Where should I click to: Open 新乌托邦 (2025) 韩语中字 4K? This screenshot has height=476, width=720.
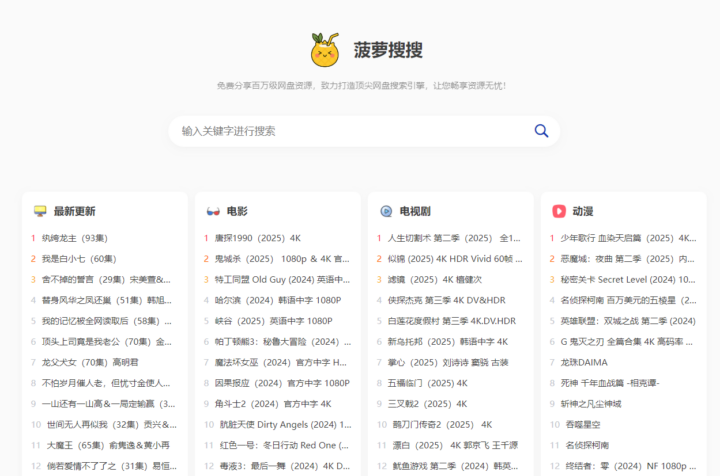[x=448, y=342]
